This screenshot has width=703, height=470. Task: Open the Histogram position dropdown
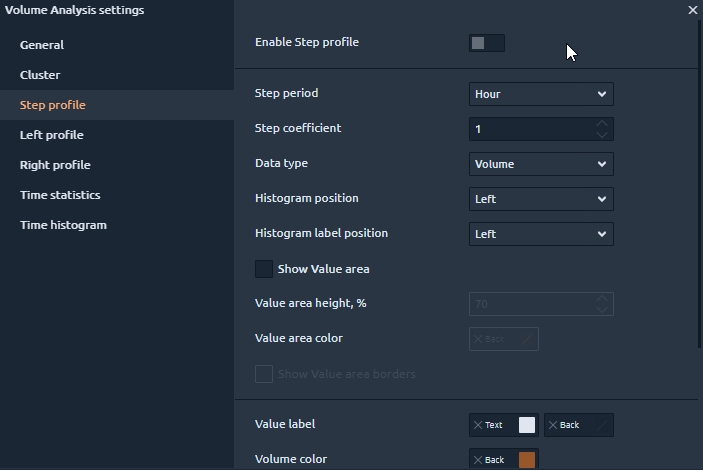coord(540,199)
